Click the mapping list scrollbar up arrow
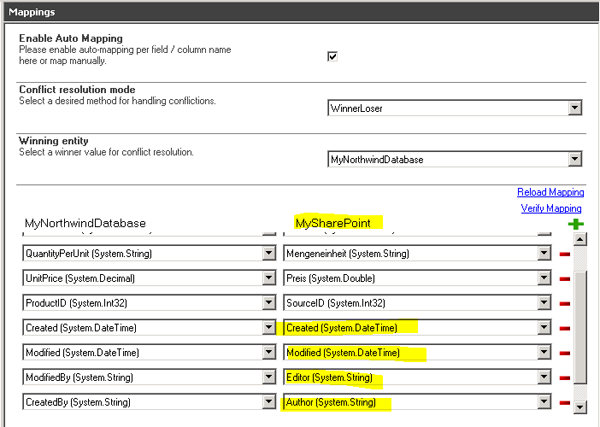 coord(581,240)
